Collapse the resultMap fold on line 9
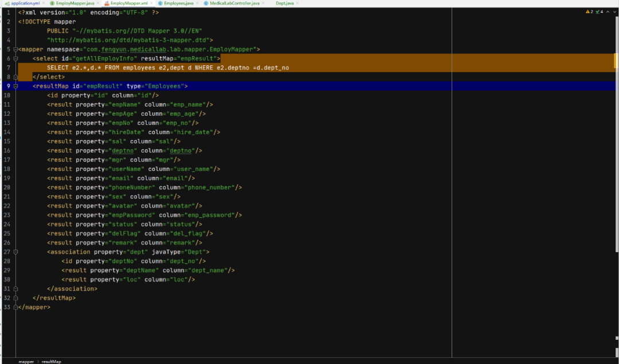This screenshot has height=364, width=619. (15, 86)
